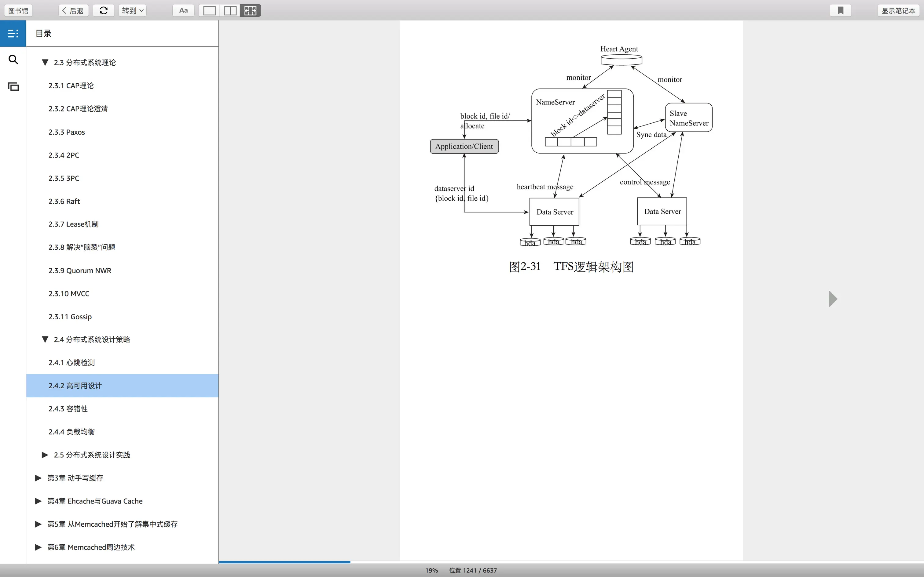Open 2.3.3 Paxos in the contents

pyautogui.click(x=67, y=132)
